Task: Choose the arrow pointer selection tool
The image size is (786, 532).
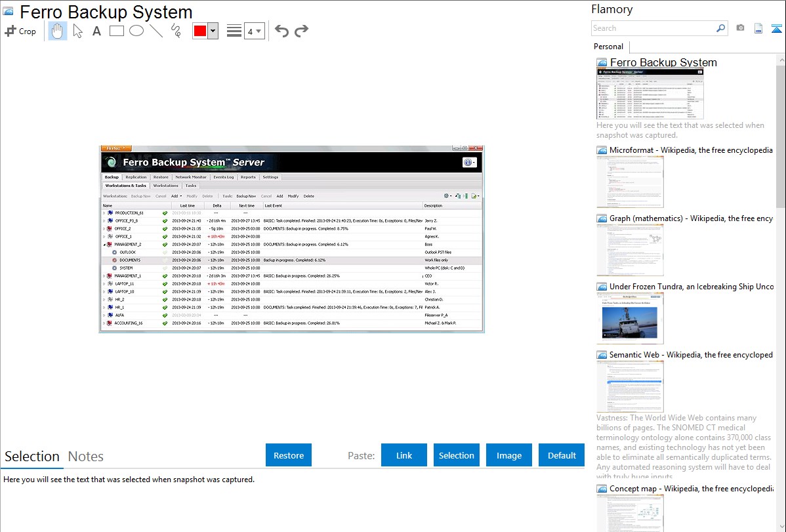Action: 77,31
